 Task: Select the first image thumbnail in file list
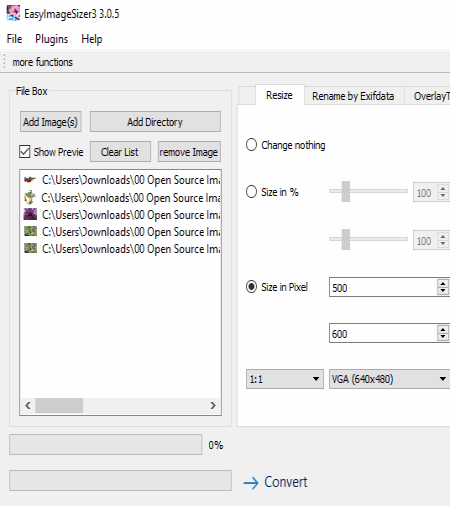tap(30, 180)
